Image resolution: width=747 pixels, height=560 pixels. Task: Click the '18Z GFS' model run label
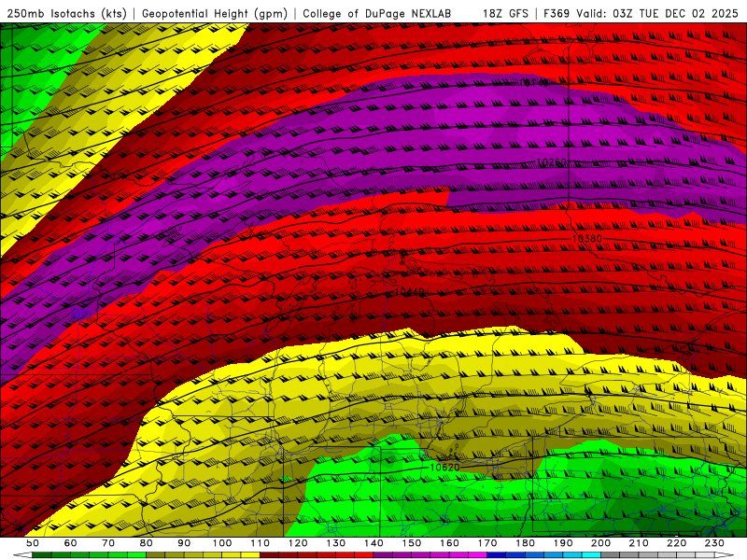pyautogui.click(x=505, y=14)
